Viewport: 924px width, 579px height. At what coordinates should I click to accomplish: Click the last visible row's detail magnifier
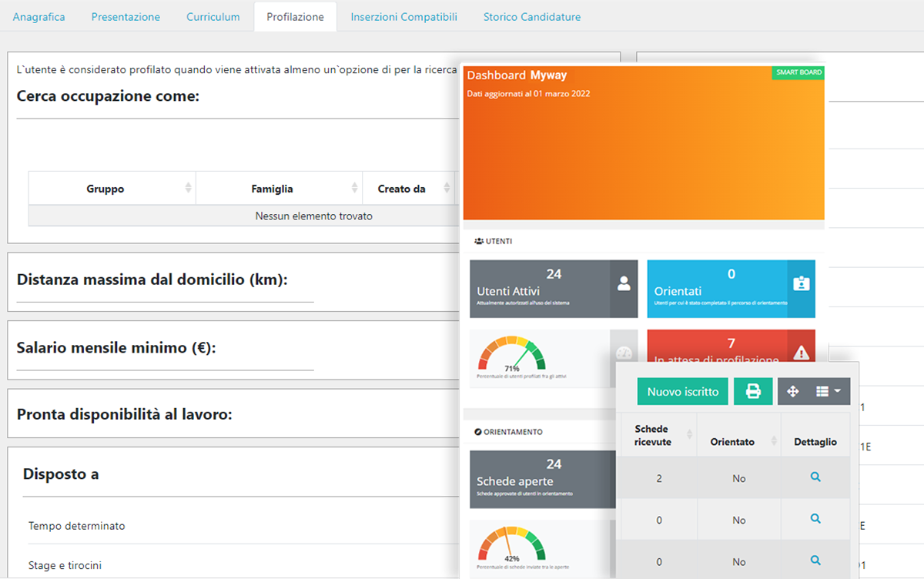(815, 561)
